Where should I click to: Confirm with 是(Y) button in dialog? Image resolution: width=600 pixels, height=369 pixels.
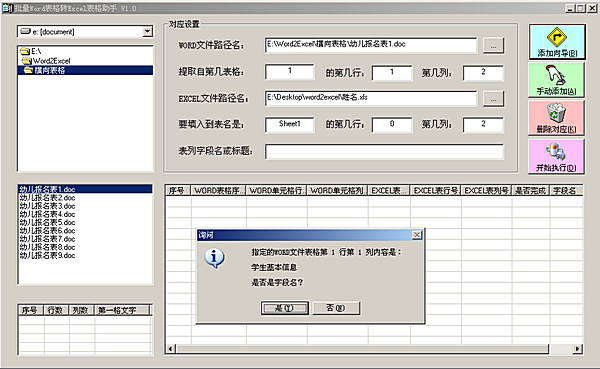[x=285, y=308]
